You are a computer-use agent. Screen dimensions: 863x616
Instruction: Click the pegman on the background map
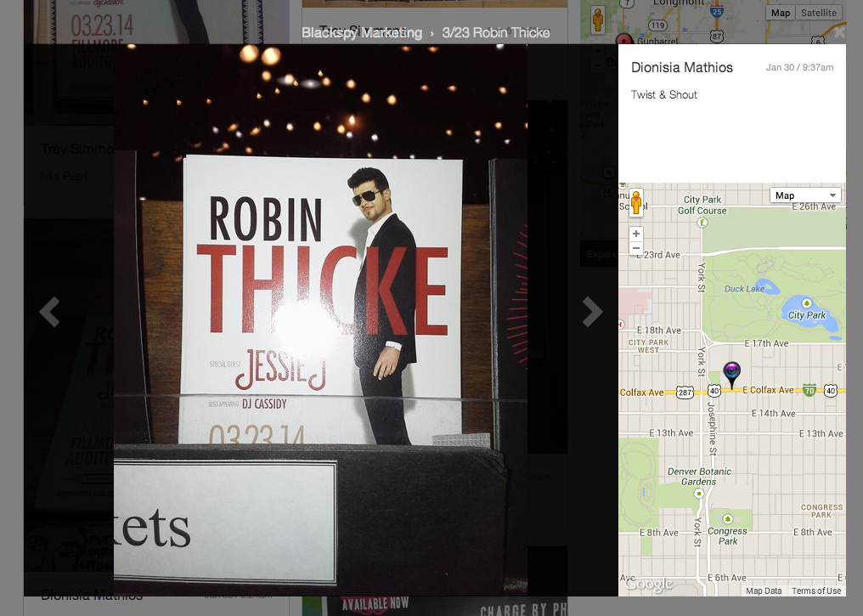[x=598, y=20]
